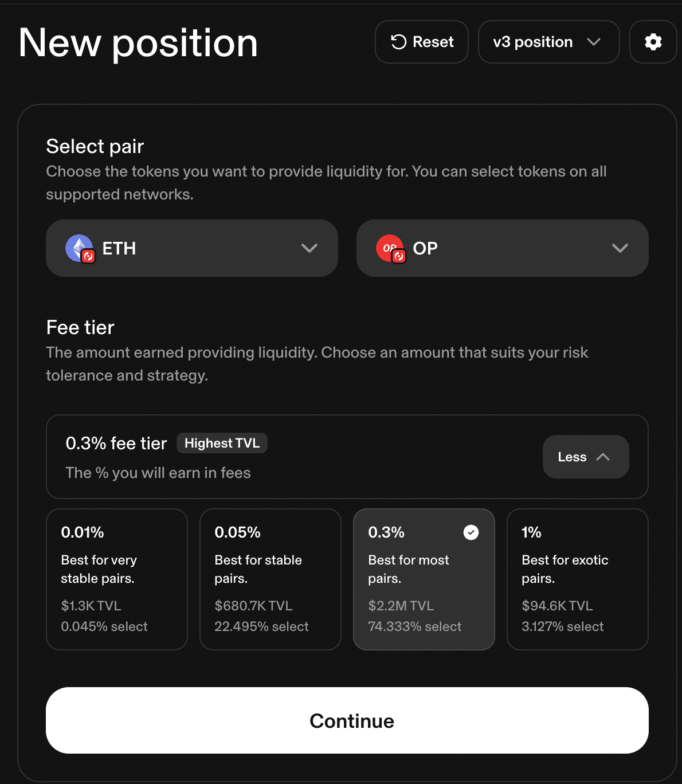
Task: Open the OP token dropdown
Action: coord(502,248)
